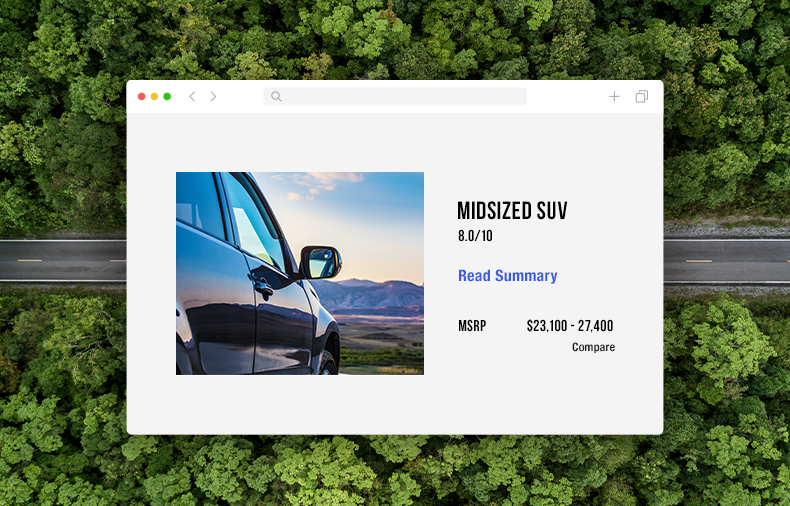Go back using the left arrow

tap(192, 96)
